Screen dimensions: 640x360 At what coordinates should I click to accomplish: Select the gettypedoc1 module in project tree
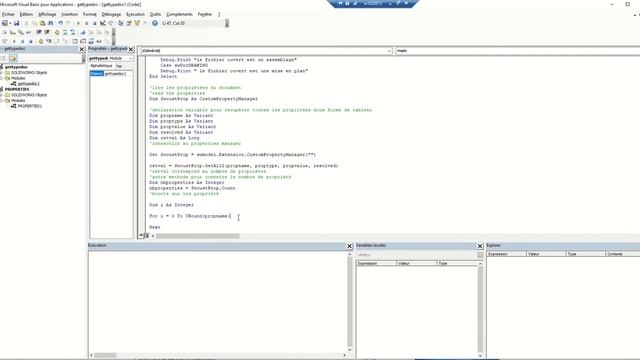click(29, 84)
